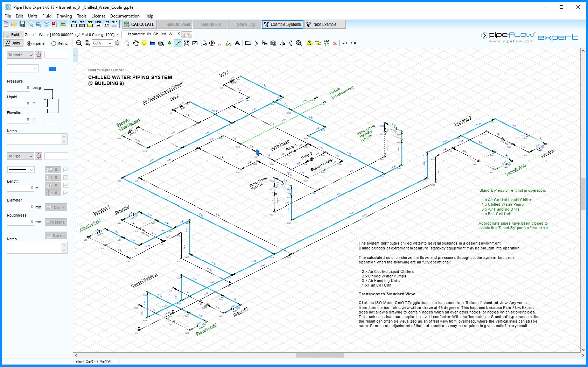Toggle ISO isometric mode icon
The image size is (588, 367).
click(x=74, y=24)
